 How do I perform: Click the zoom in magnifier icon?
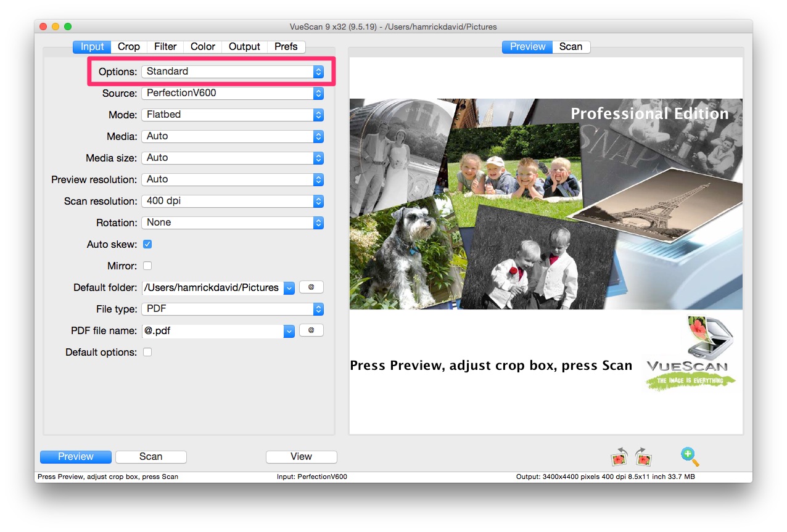(690, 457)
